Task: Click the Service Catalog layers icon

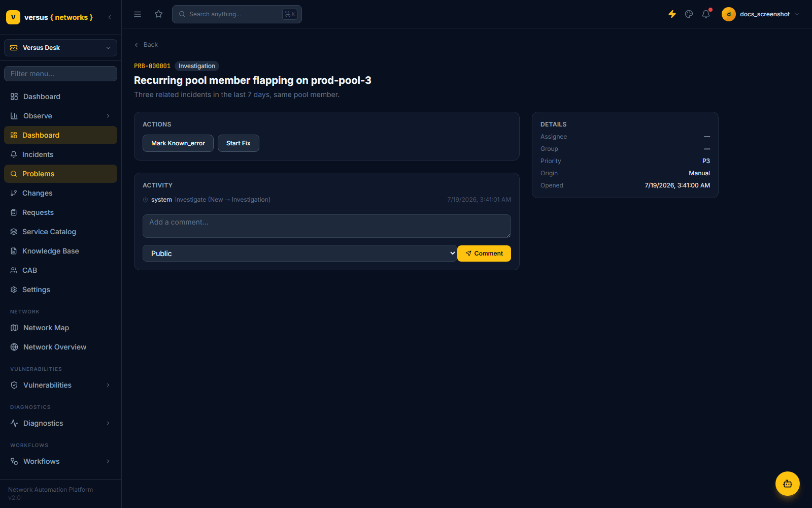Action: point(14,232)
